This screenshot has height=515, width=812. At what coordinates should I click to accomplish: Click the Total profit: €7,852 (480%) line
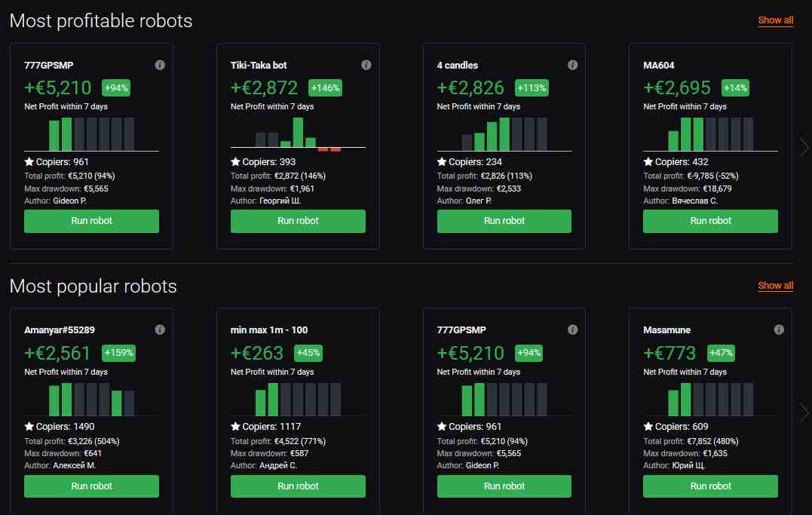point(691,441)
